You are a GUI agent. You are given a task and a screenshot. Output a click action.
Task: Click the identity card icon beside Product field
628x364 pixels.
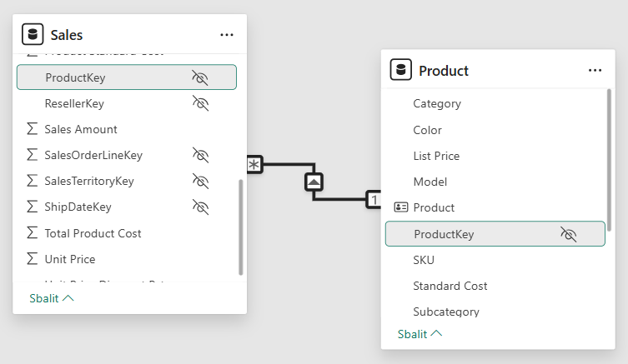pyautogui.click(x=401, y=207)
